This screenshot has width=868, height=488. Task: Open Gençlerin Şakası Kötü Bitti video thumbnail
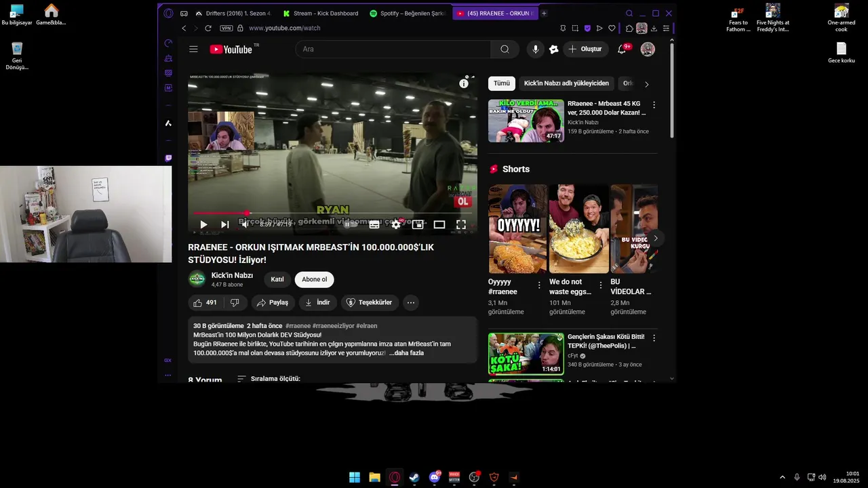coord(526,354)
